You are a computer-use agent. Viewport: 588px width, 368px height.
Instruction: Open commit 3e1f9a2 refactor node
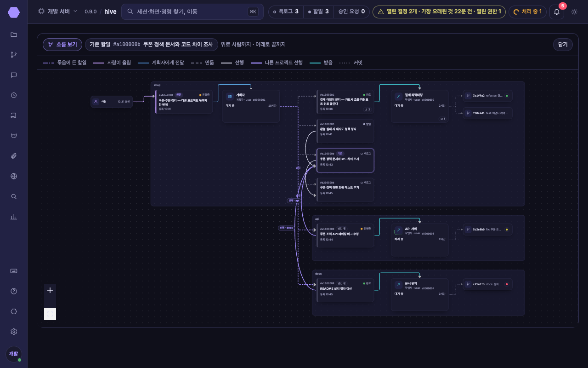(487, 96)
